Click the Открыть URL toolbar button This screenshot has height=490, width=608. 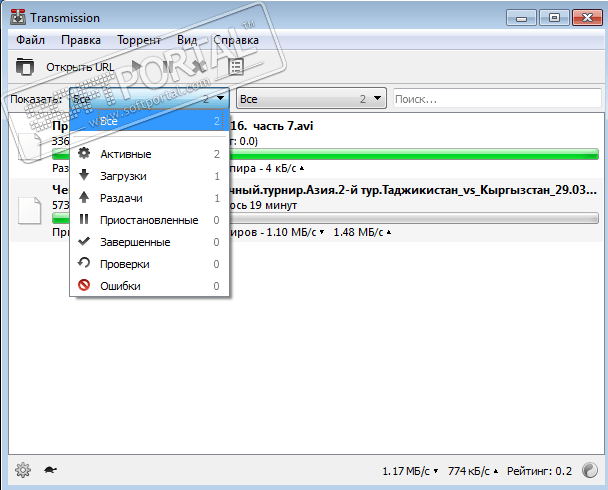pos(80,67)
